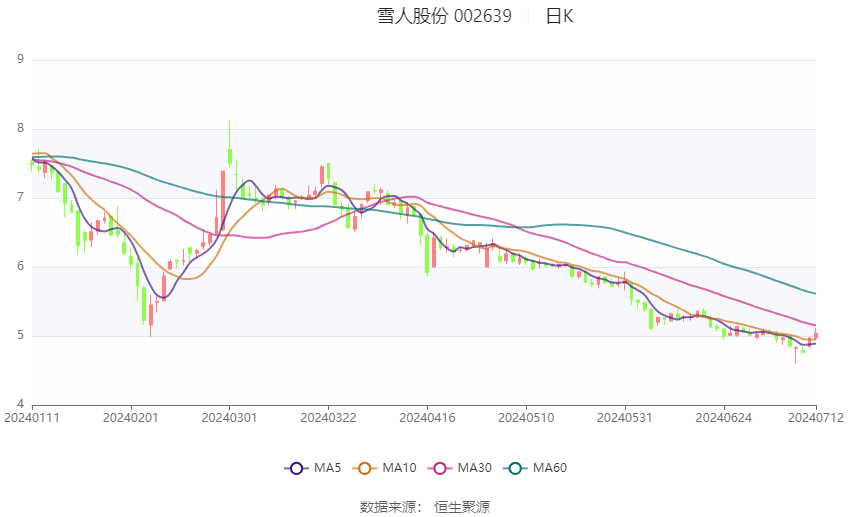
Task: Select x-axis date label 20240712
Action: [x=816, y=418]
